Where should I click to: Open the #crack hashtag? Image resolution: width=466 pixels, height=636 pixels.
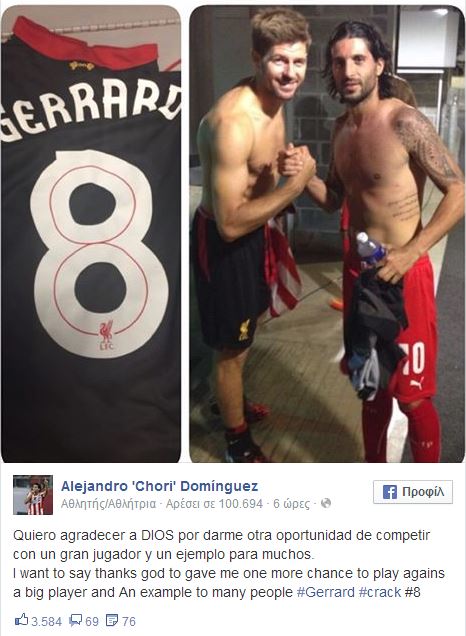(x=380, y=592)
